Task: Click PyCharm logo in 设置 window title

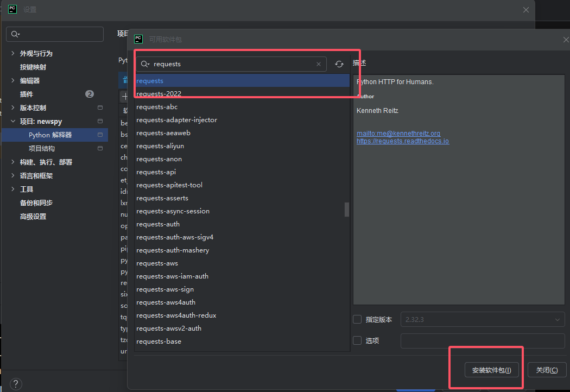Action: point(12,9)
